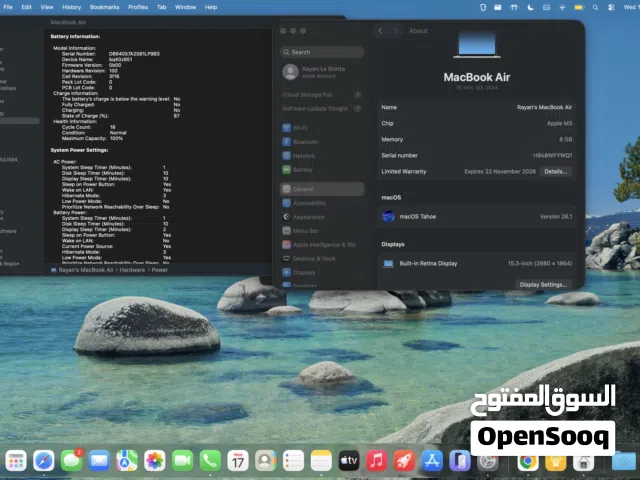Go forward using the Settings forward chevron

pyautogui.click(x=395, y=31)
